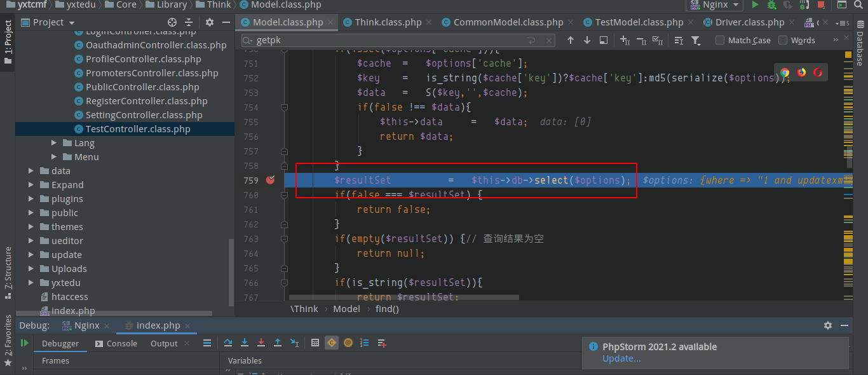This screenshot has width=868, height=375.
Task: Toggle listening for PHP debug connections
Action: (804, 4)
